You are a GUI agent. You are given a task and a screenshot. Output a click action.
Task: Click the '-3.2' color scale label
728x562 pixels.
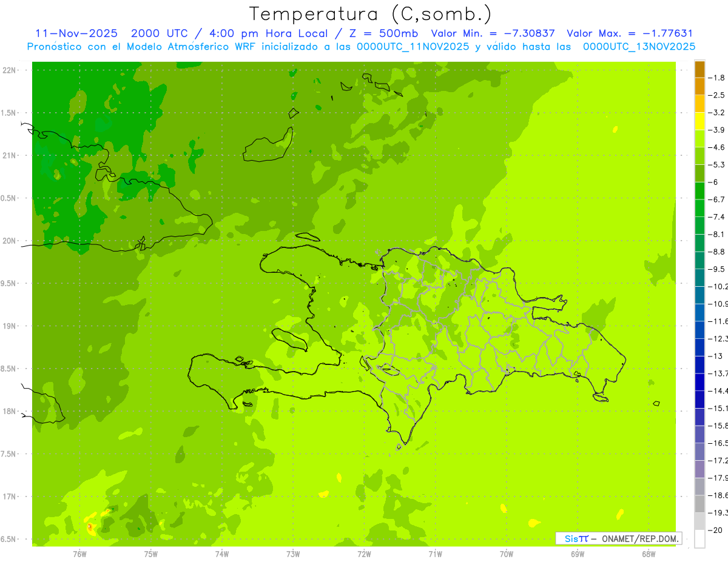coord(717,113)
